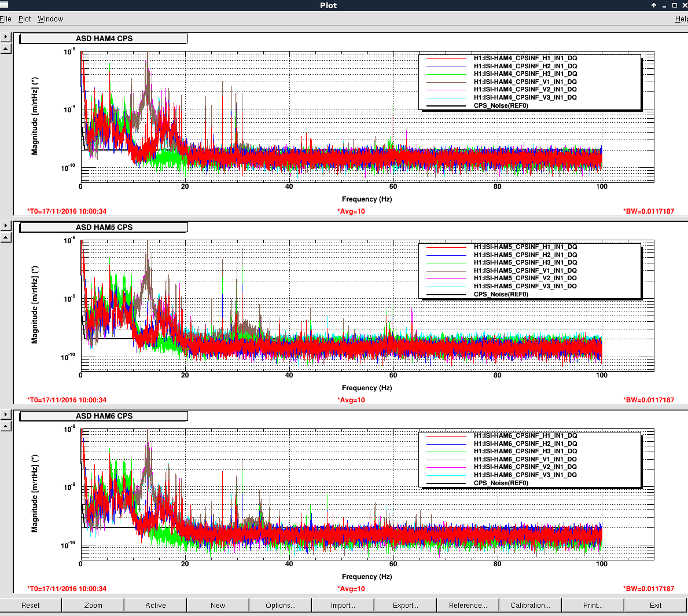The height and width of the screenshot is (616, 688).
Task: Click the up-arrow icon beside HAM5 plot
Action: (x=6, y=237)
